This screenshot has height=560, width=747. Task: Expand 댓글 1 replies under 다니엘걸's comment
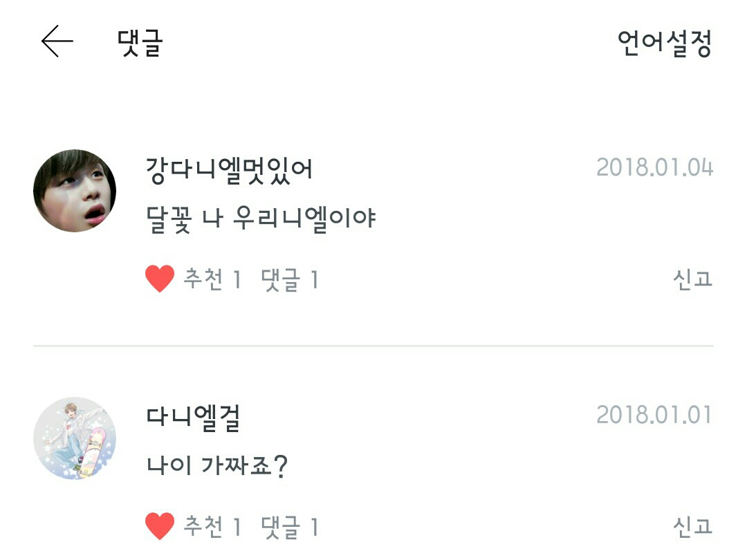click(x=290, y=528)
